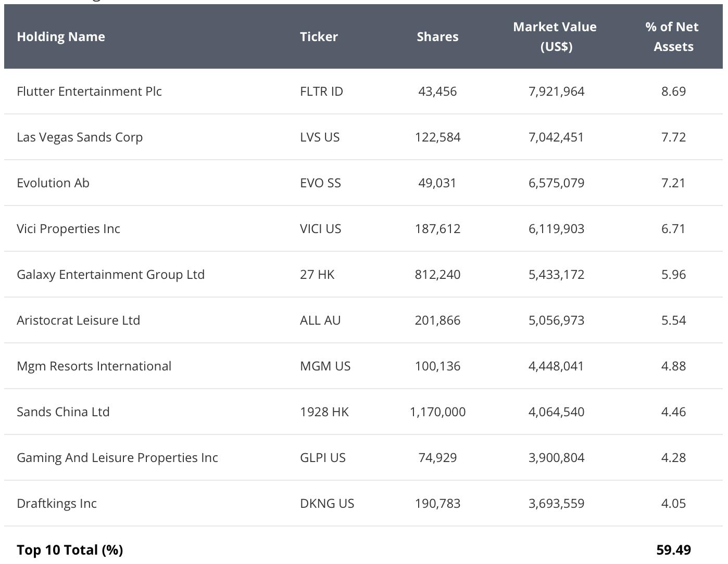This screenshot has width=728, height=564.
Task: Click ticker EVO SS
Action: pyautogui.click(x=320, y=183)
